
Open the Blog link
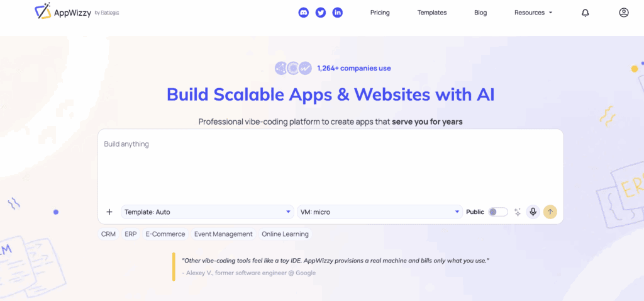[x=480, y=13]
